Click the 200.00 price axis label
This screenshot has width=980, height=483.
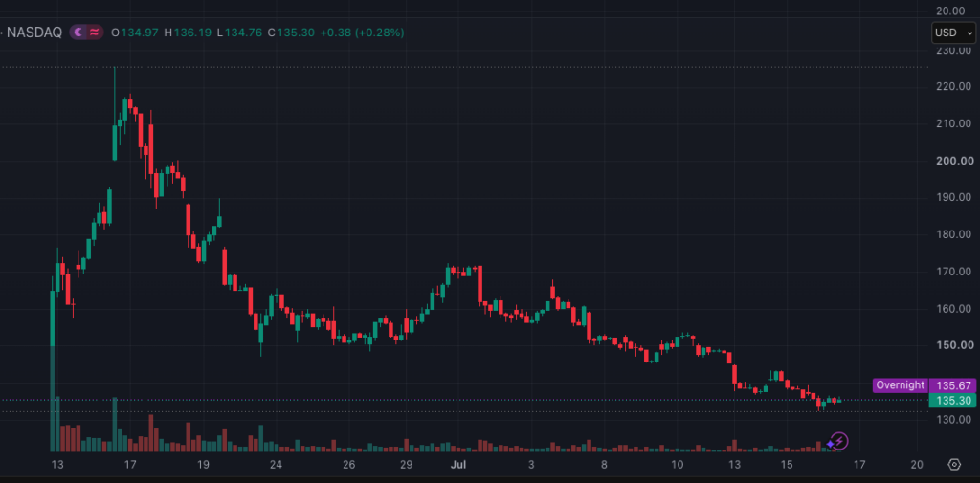click(954, 161)
